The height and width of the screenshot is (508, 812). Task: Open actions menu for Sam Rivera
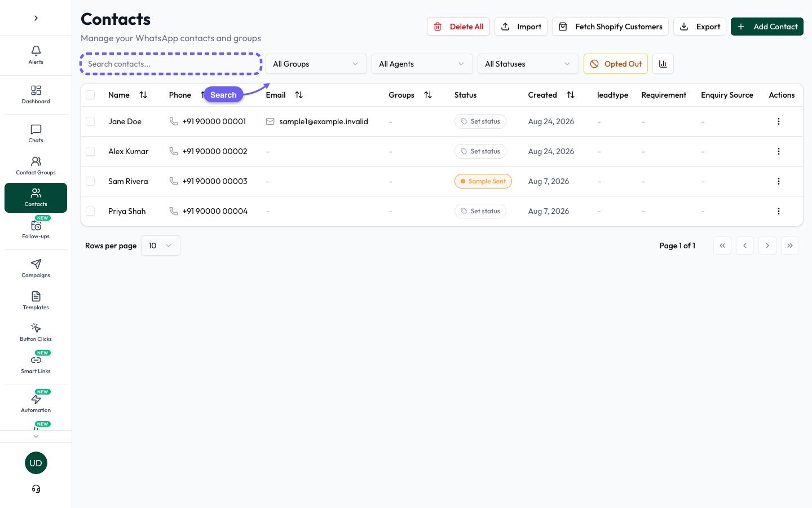point(779,181)
